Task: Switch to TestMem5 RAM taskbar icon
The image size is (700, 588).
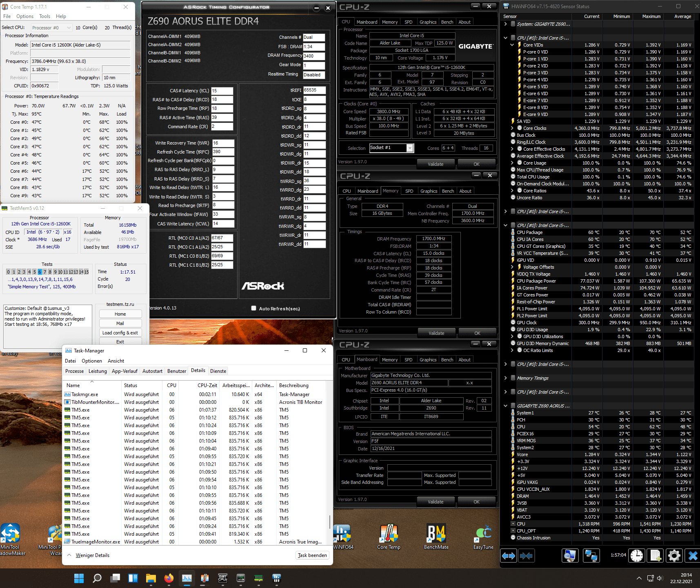Action: pos(259,578)
